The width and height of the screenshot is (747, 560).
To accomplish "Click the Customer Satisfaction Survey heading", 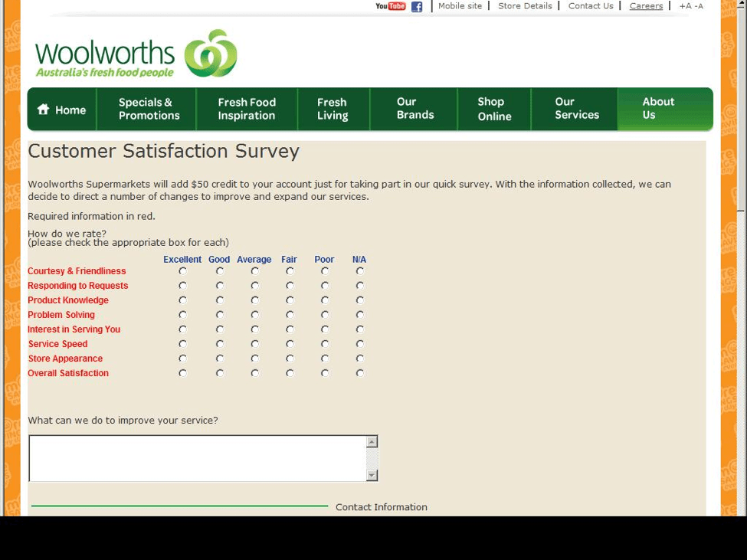I will click(163, 151).
